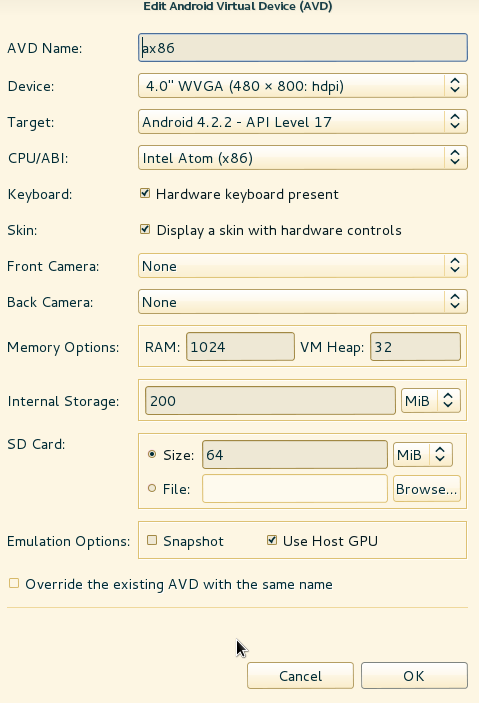Click into the RAM value field

[x=240, y=347]
